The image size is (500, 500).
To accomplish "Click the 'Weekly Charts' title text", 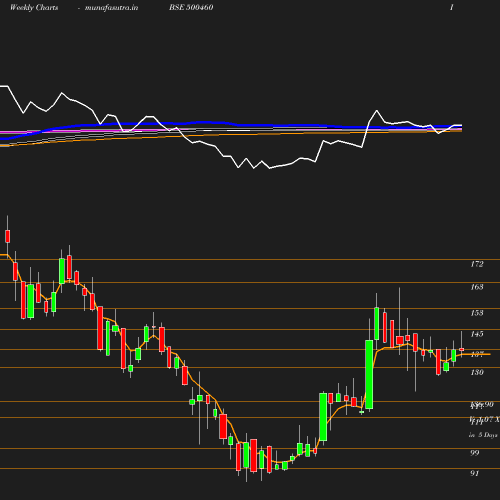I will 34,7.
